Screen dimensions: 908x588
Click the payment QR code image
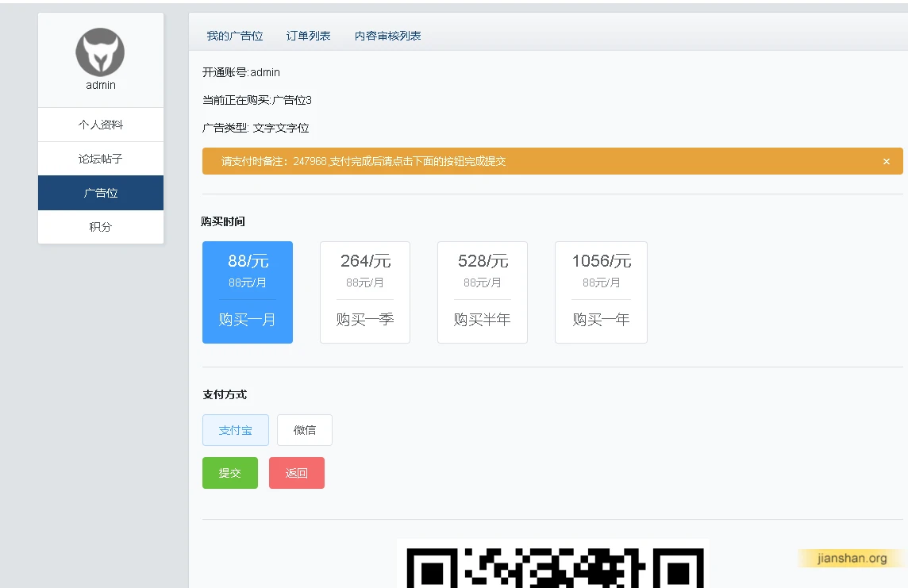[x=553, y=563]
